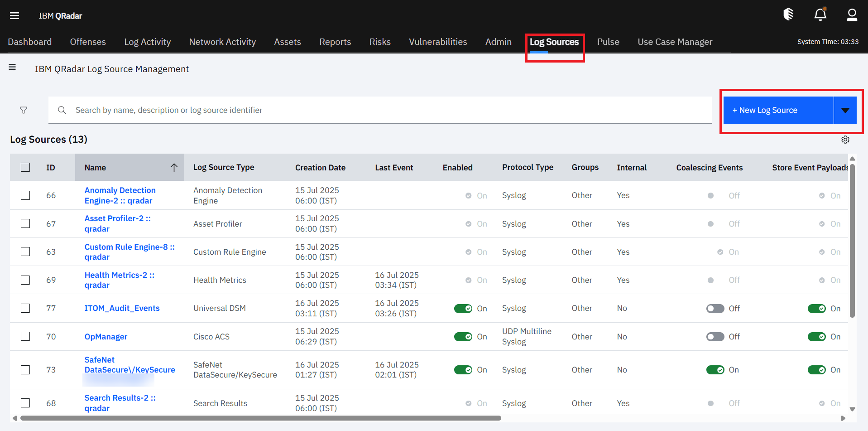868x431 pixels.
Task: Check the Custom Rule Engine-8 row checkbox
Action: [25, 252]
